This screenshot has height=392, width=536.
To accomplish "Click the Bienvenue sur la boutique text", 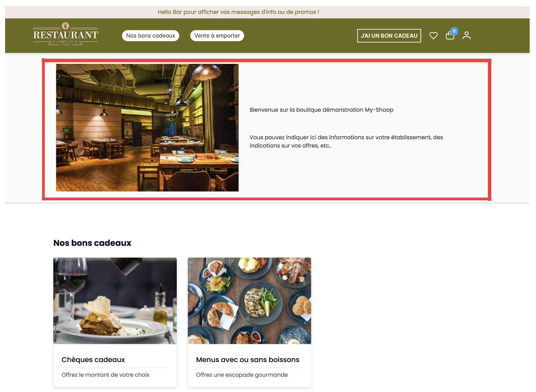I will pos(321,110).
